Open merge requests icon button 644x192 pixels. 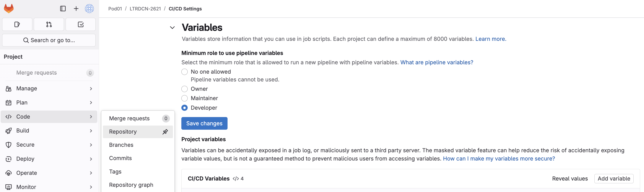[49, 24]
